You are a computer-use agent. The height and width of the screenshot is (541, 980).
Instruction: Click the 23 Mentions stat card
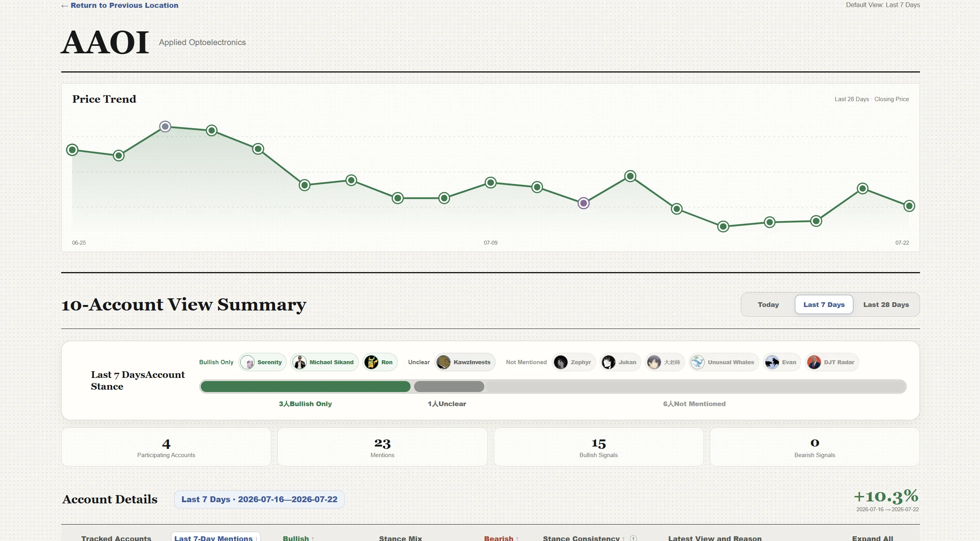coord(382,447)
